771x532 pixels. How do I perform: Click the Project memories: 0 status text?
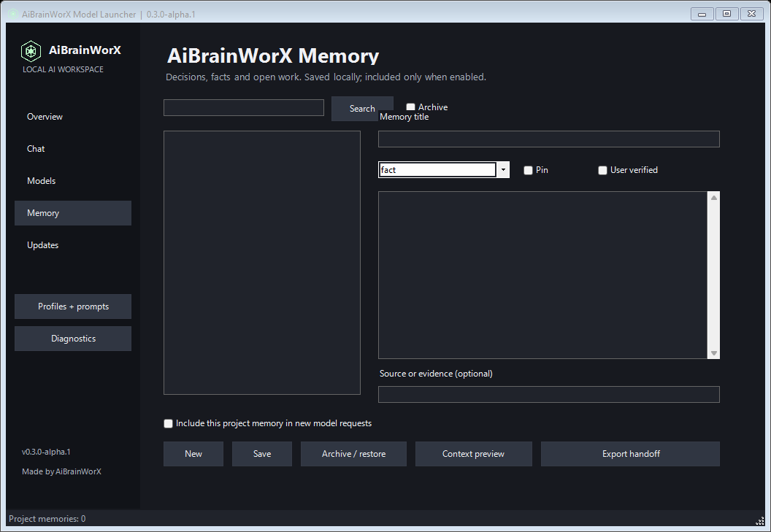tap(47, 519)
